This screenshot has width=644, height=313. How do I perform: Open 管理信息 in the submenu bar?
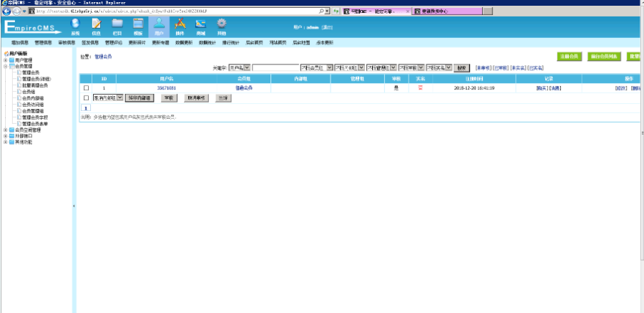point(43,42)
